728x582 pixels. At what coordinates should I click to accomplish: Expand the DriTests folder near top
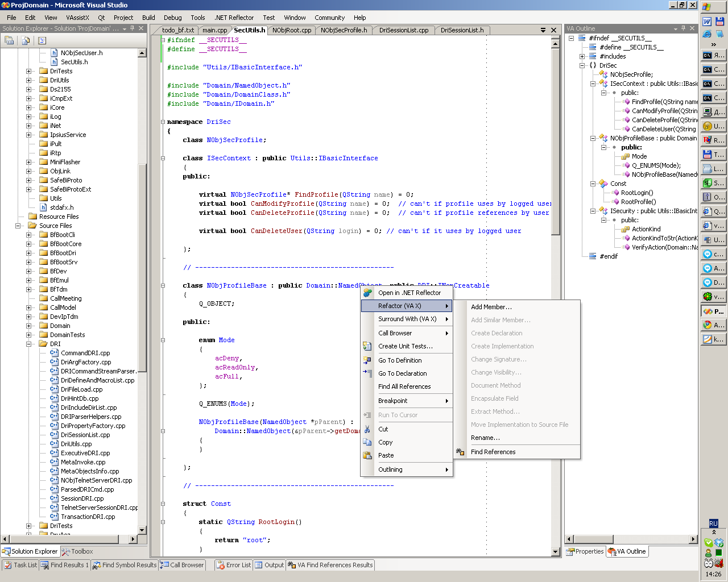coord(29,71)
